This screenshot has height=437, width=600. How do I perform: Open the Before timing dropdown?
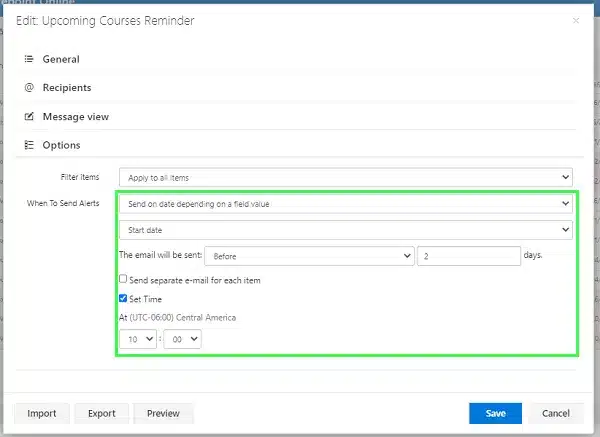click(309, 256)
